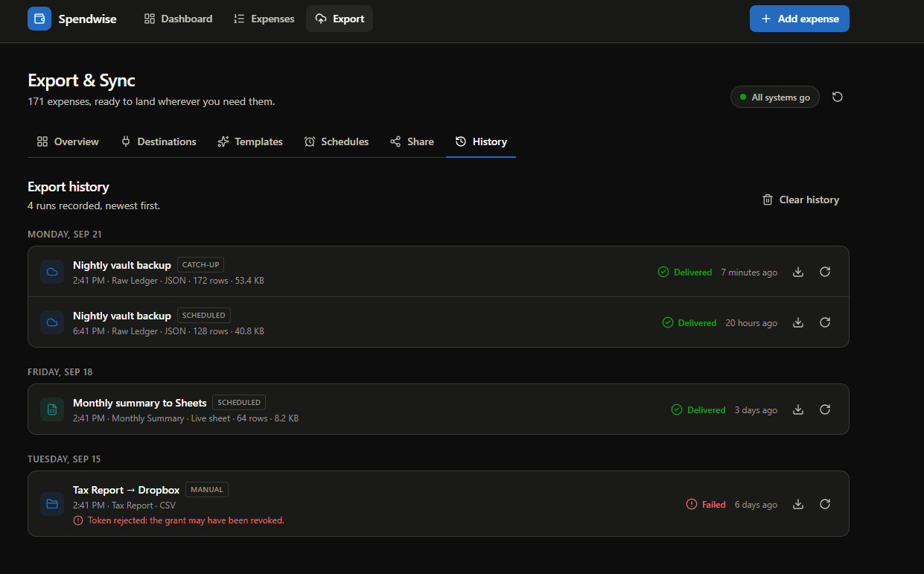924x574 pixels.
Task: Click the folder icon of Tax Report run
Action: (x=52, y=504)
